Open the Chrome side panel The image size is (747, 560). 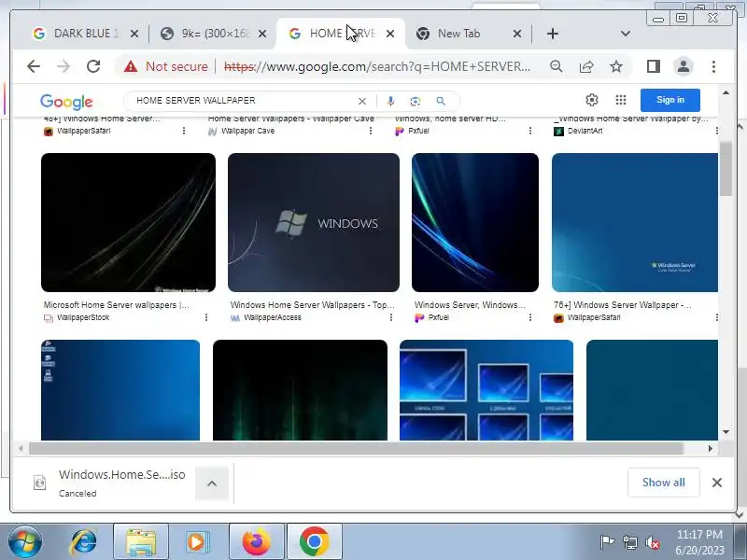(653, 66)
